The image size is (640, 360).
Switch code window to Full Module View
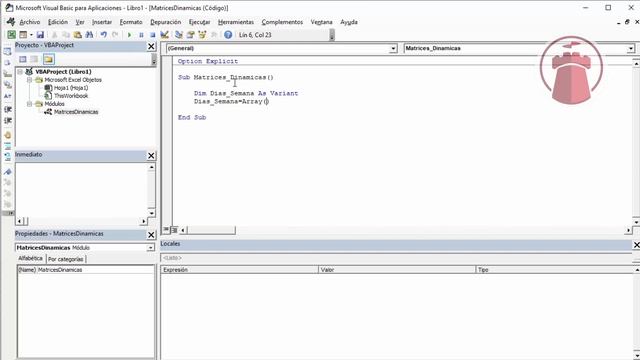[174, 230]
